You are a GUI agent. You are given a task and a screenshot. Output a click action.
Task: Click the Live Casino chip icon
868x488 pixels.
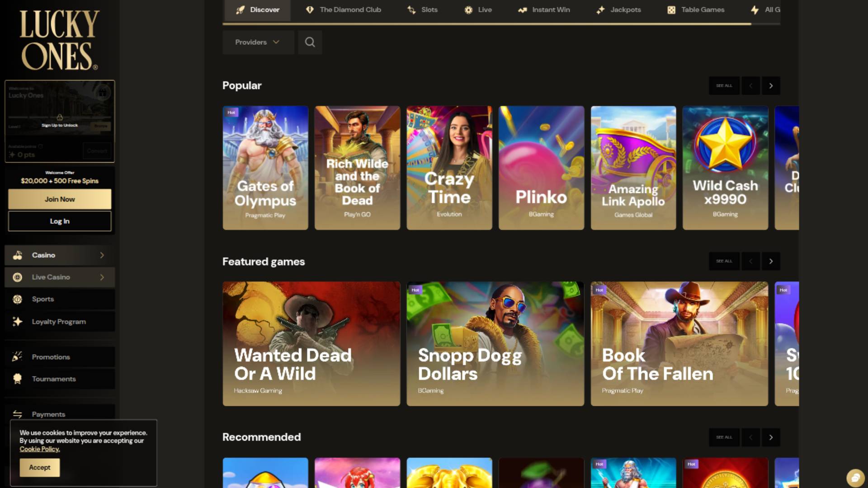click(x=18, y=277)
